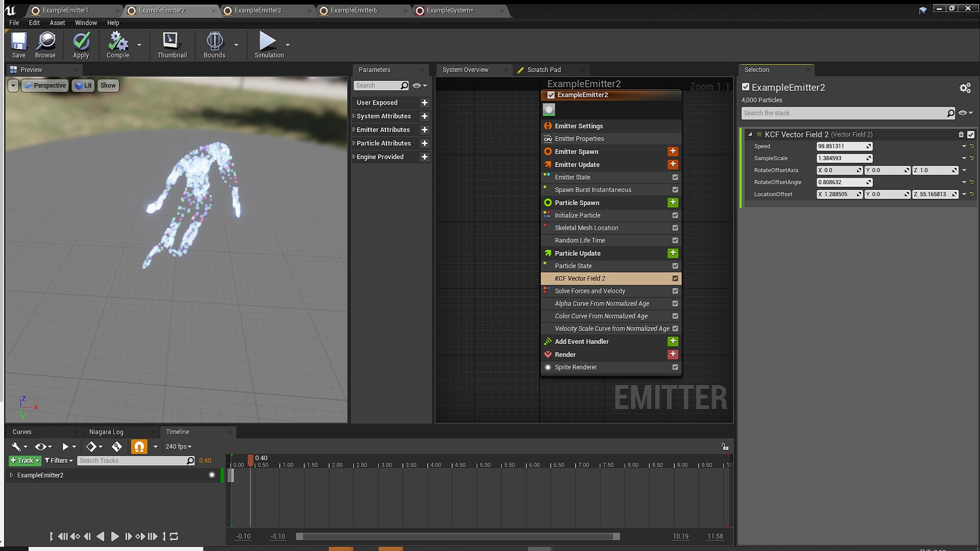Click the Simulation play icon
Image resolution: width=980 pixels, height=551 pixels.
point(267,42)
